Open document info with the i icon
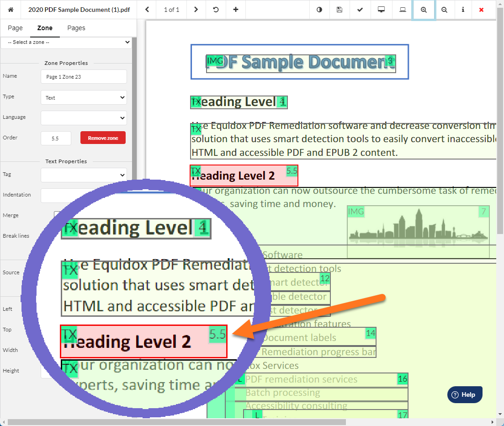The height and width of the screenshot is (426, 504). tap(464, 10)
